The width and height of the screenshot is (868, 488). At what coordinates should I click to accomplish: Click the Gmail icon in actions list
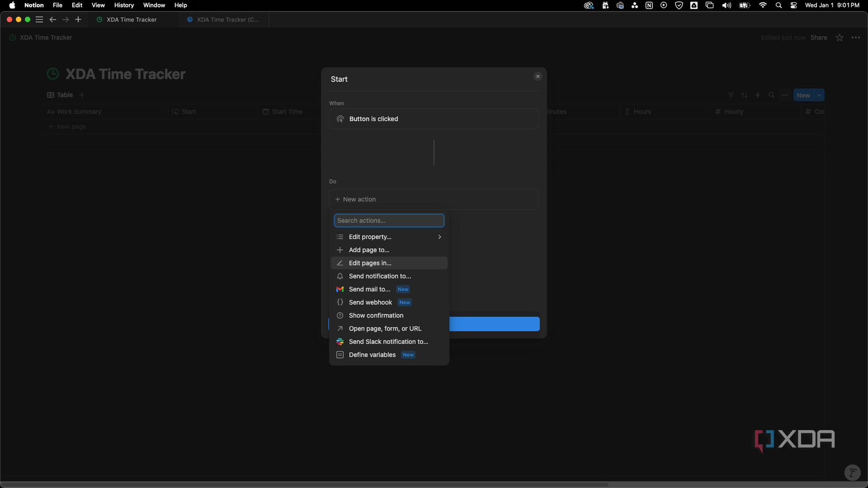pyautogui.click(x=340, y=289)
